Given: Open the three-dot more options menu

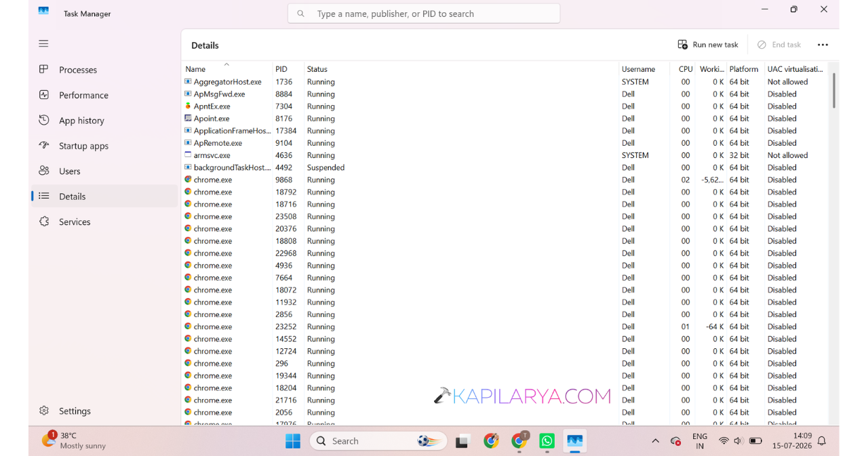Looking at the screenshot, I should pyautogui.click(x=823, y=45).
